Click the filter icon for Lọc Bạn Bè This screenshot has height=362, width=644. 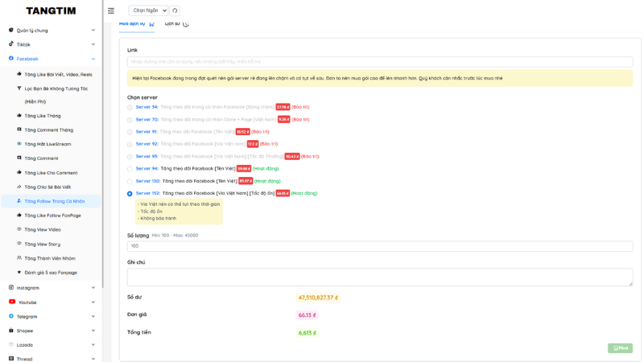[19, 88]
